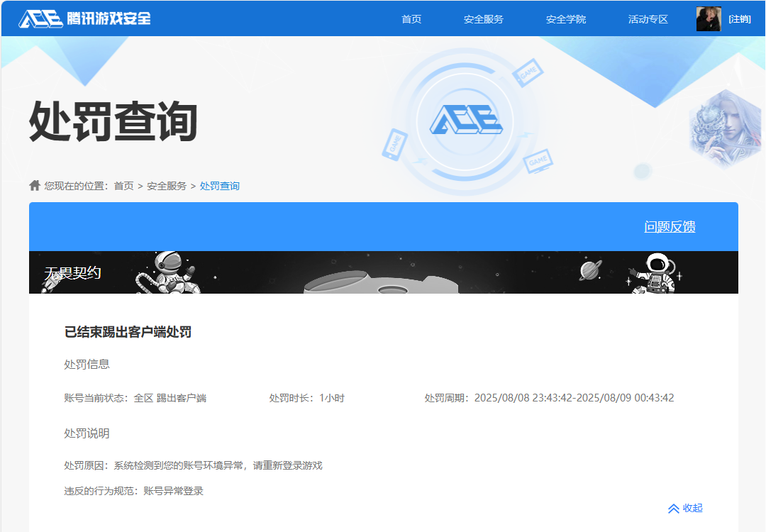Click the blue 处罚查询 breadcrumb item

[220, 186]
